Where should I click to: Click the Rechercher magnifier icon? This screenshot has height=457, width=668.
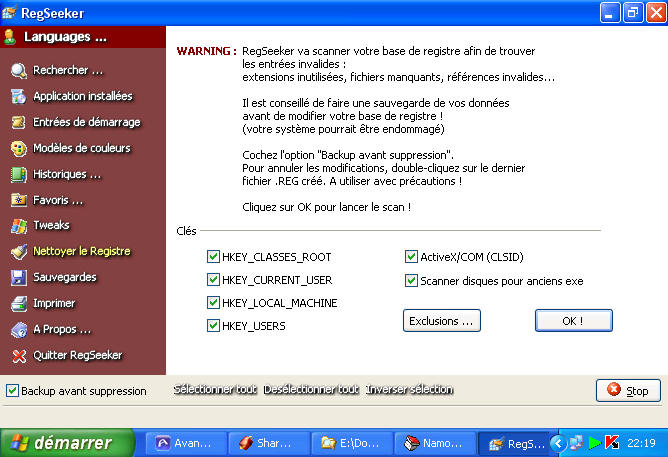tap(19, 71)
